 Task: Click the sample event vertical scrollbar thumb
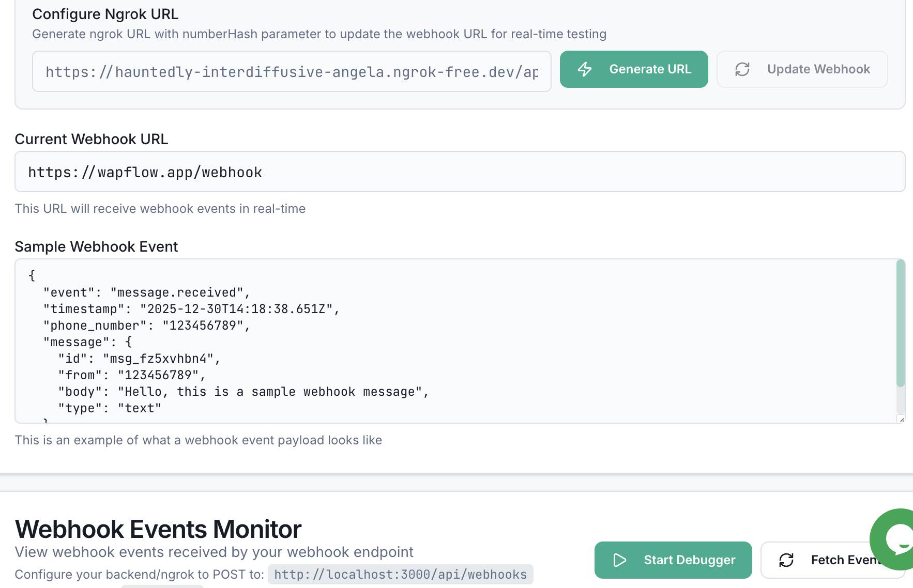tap(901, 323)
